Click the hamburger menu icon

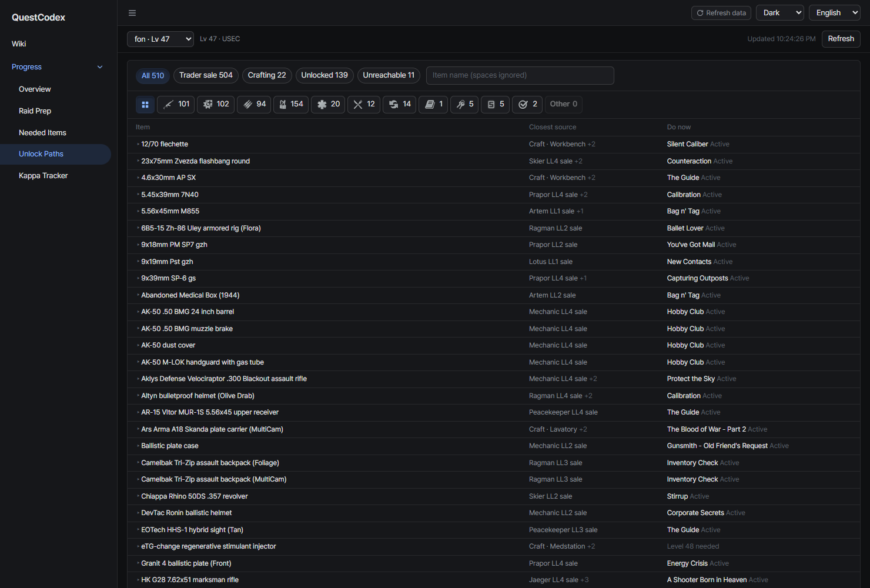[132, 13]
